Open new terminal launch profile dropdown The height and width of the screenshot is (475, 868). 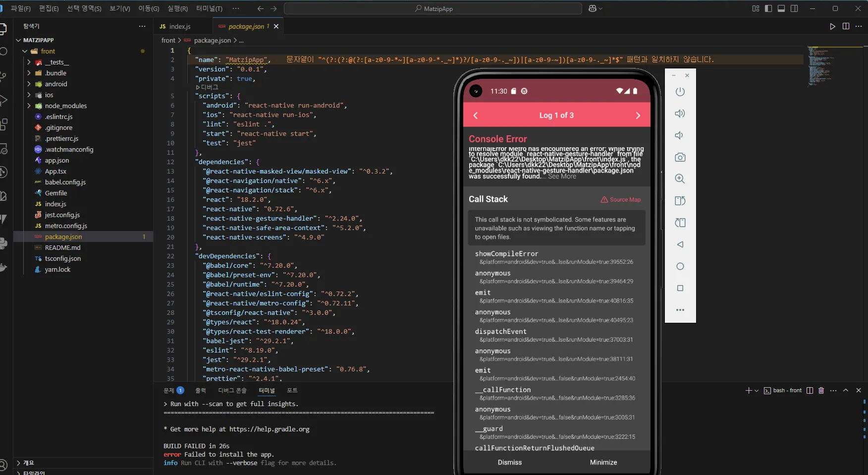(757, 391)
